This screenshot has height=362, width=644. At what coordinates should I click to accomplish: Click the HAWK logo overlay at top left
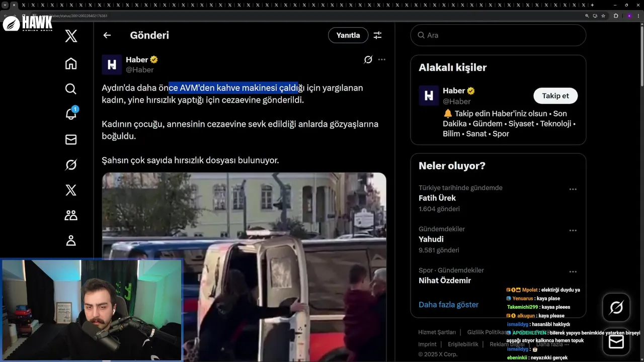point(28,24)
